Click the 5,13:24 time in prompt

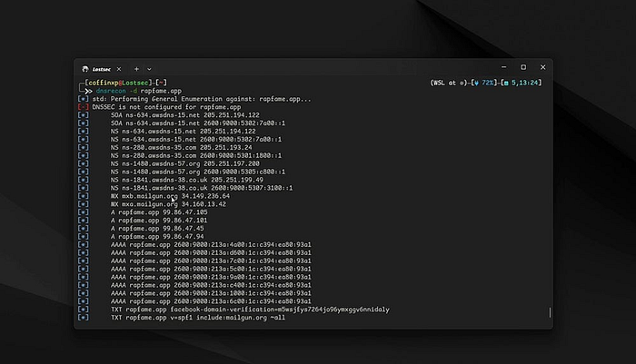click(x=524, y=83)
